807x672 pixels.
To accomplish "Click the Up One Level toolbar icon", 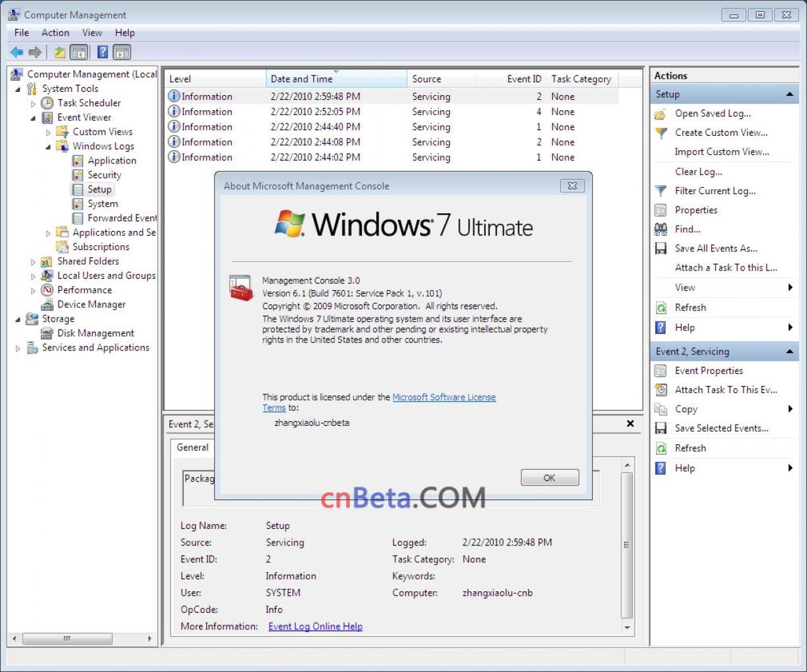I will tap(60, 52).
